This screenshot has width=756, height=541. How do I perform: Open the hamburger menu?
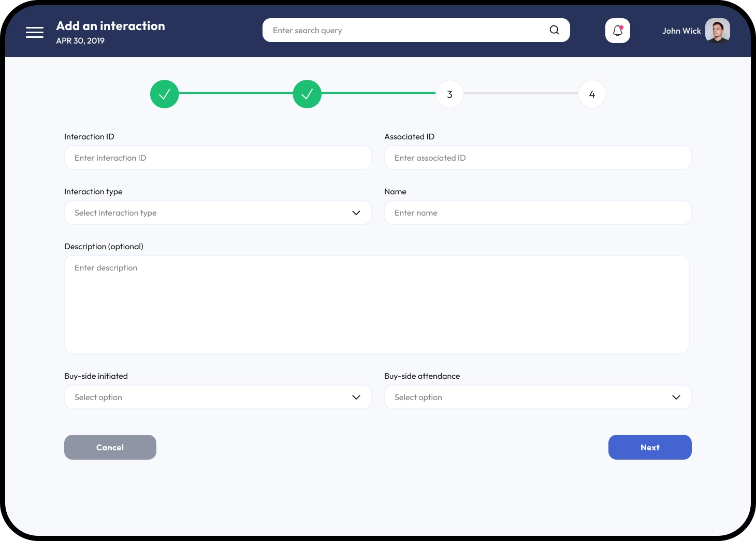[35, 32]
